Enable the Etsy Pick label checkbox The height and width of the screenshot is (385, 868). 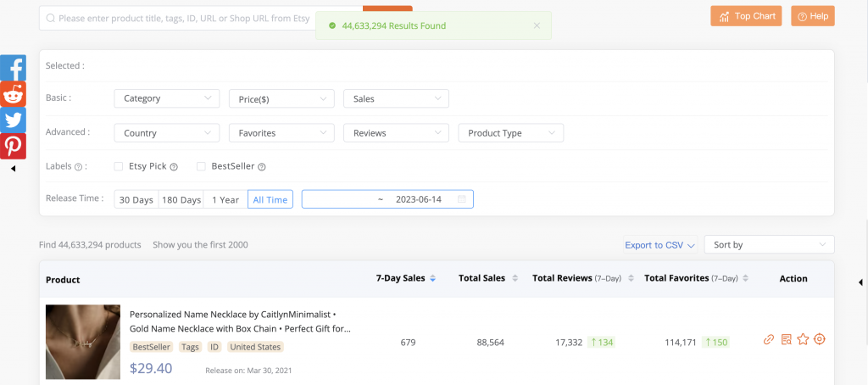tap(119, 167)
